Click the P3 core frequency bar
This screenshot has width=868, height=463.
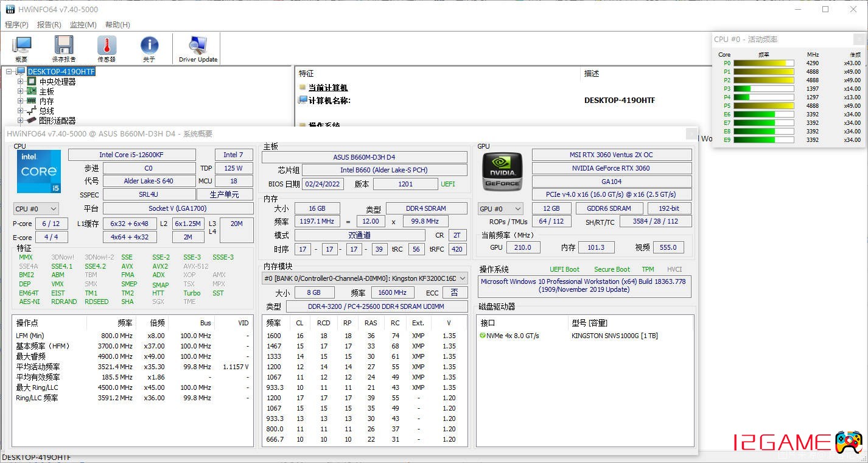[764, 88]
